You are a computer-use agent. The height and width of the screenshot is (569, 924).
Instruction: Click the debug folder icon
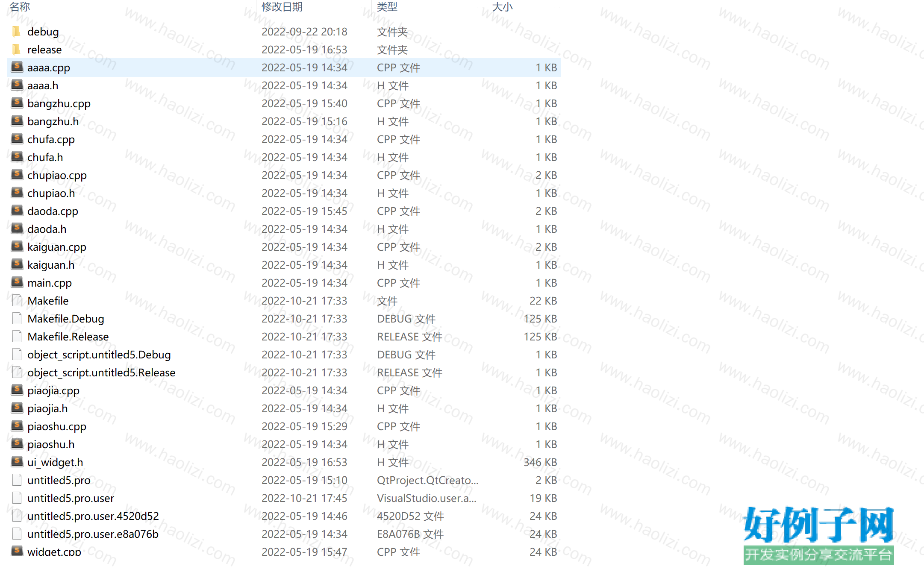pyautogui.click(x=17, y=32)
